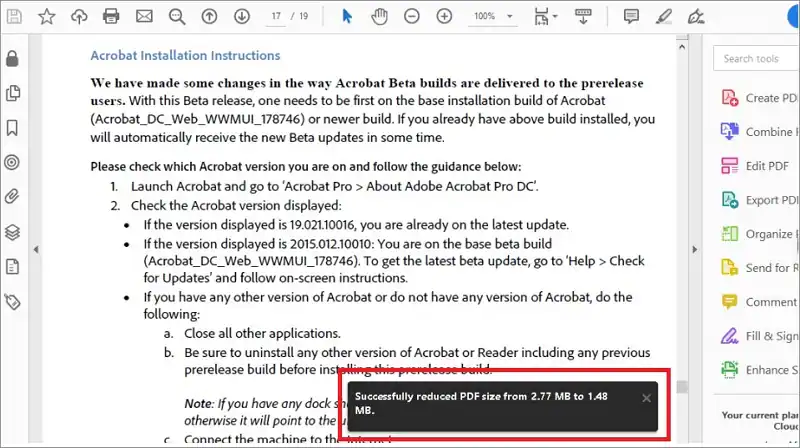Click the 'Successfully reduced PDF size' message
This screenshot has height=448, width=800.
pos(481,403)
